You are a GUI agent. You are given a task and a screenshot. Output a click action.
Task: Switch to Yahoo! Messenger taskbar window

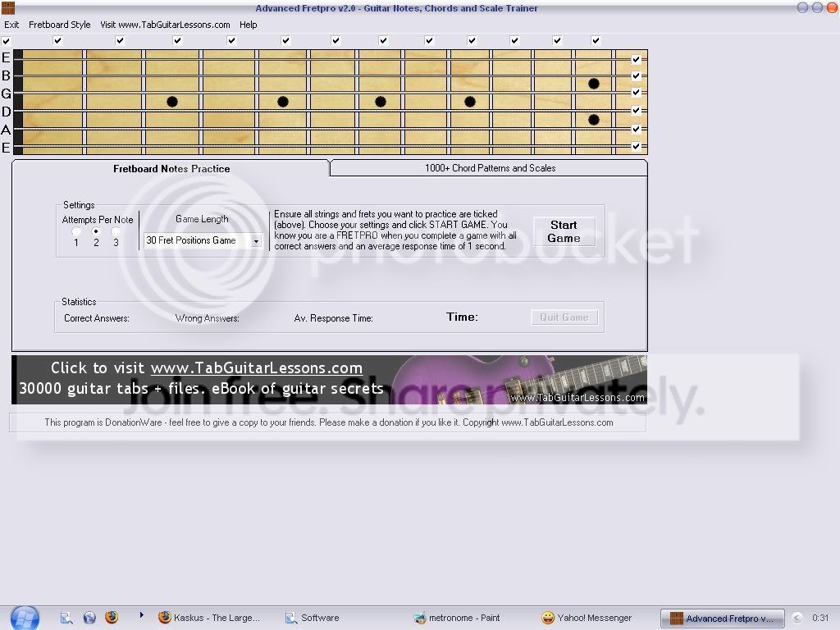(x=587, y=618)
